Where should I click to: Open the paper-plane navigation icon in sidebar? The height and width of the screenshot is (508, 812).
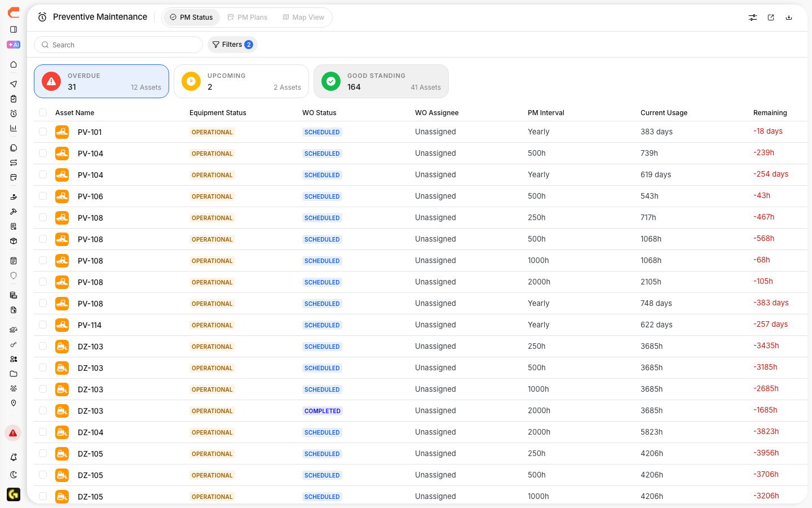click(x=14, y=84)
